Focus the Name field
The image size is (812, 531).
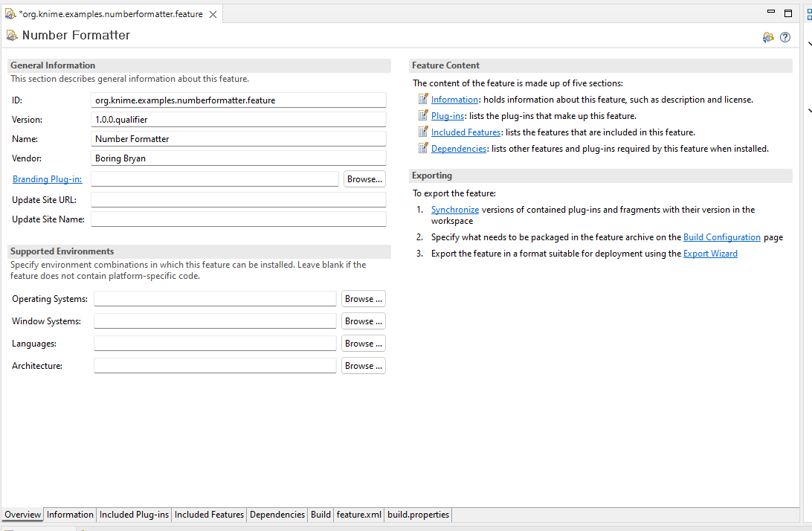click(x=239, y=139)
